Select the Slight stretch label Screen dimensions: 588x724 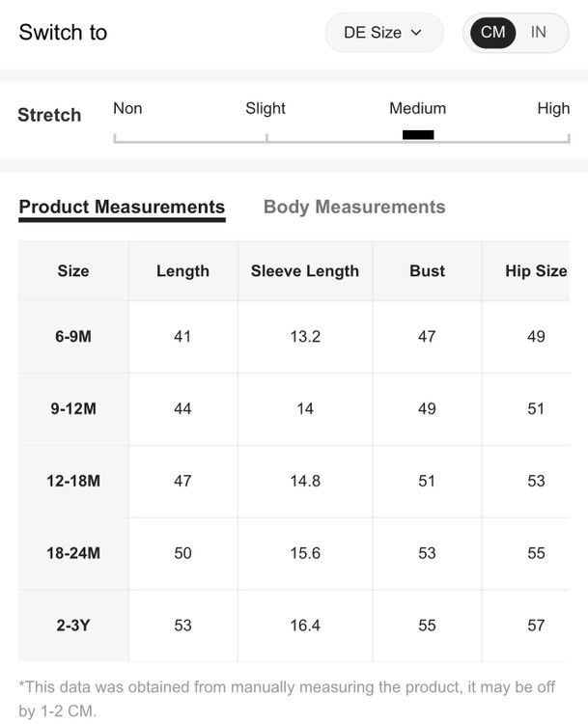(x=266, y=108)
